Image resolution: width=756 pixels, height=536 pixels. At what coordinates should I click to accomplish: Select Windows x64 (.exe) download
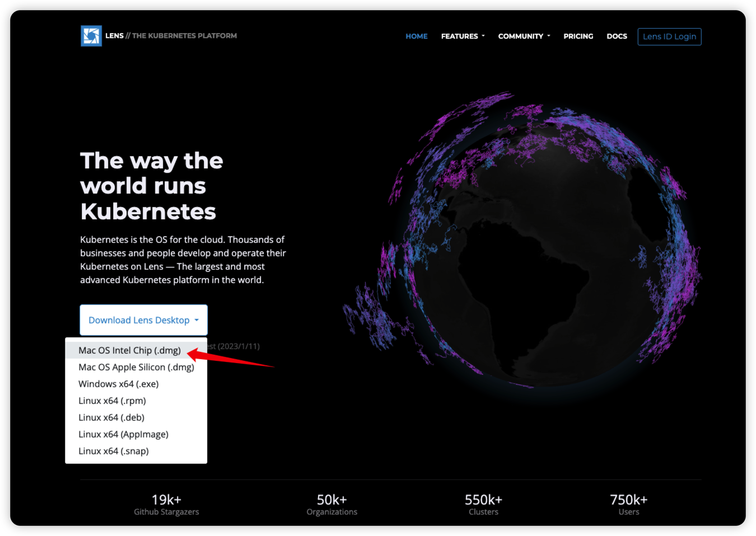(136, 384)
